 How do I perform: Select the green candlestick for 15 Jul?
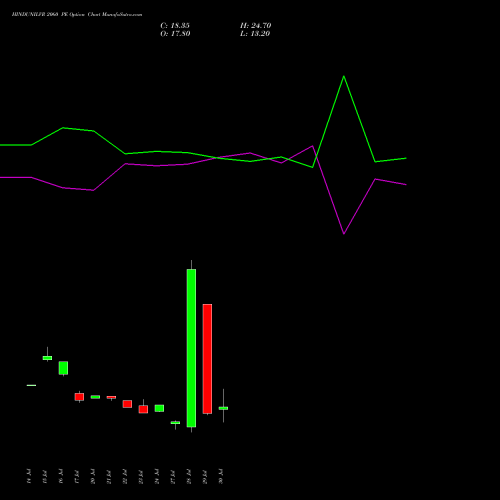pyautogui.click(x=47, y=358)
